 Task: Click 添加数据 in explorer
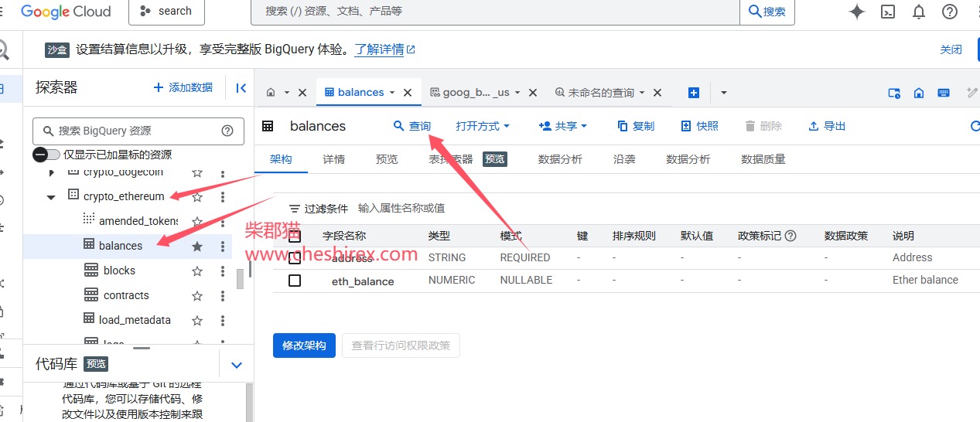[x=183, y=87]
